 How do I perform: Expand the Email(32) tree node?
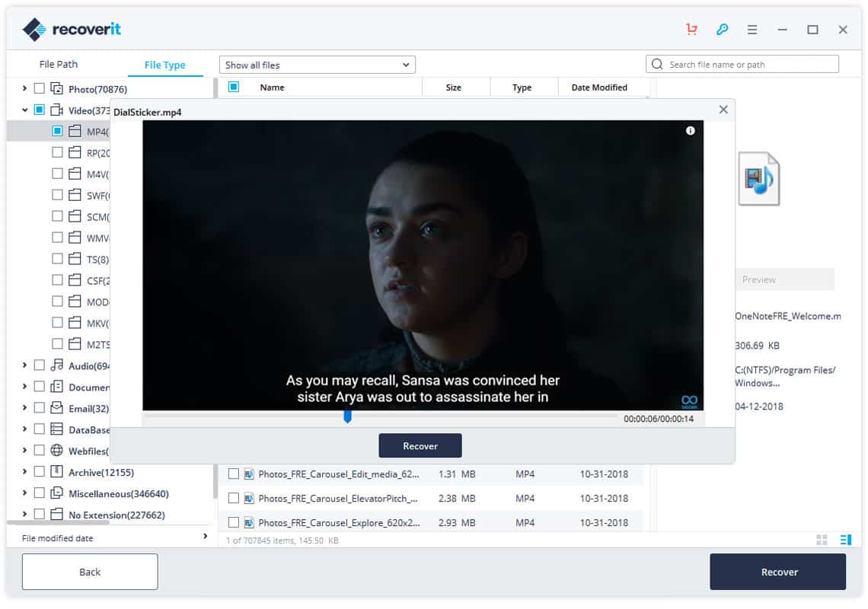pos(24,408)
